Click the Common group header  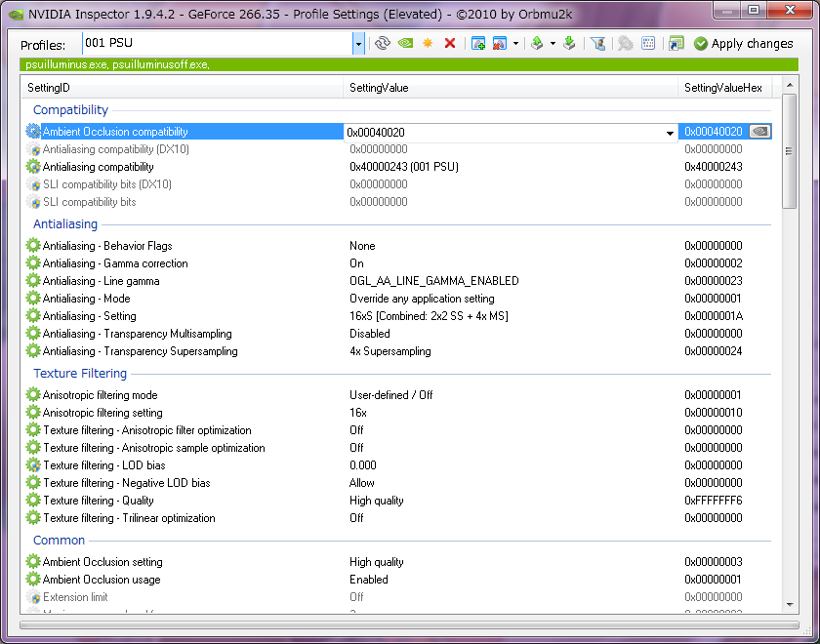point(59,540)
